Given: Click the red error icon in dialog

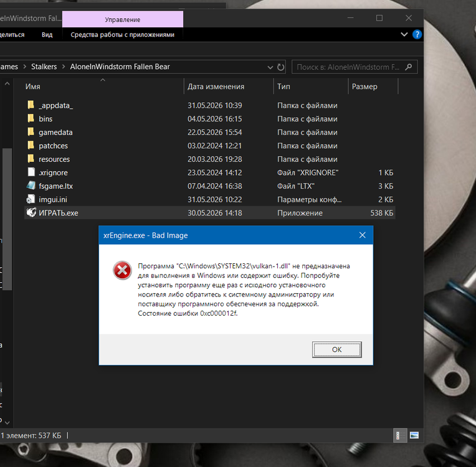Looking at the screenshot, I should (122, 270).
